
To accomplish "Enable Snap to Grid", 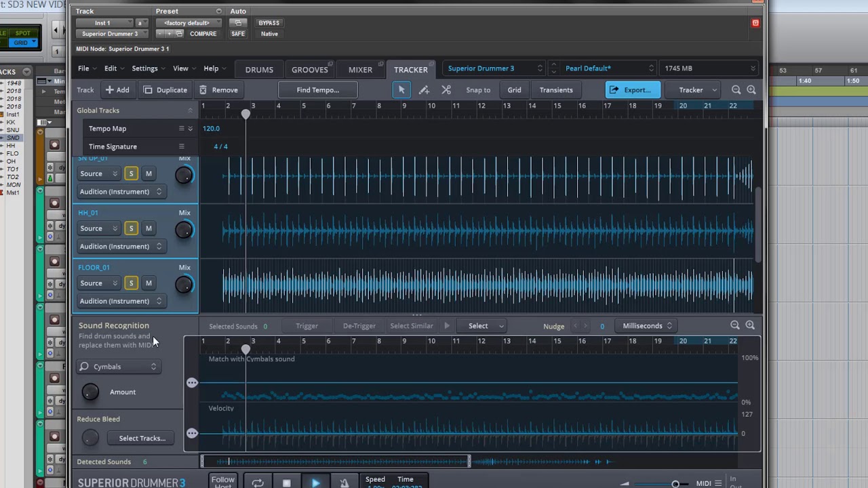I will pyautogui.click(x=515, y=89).
